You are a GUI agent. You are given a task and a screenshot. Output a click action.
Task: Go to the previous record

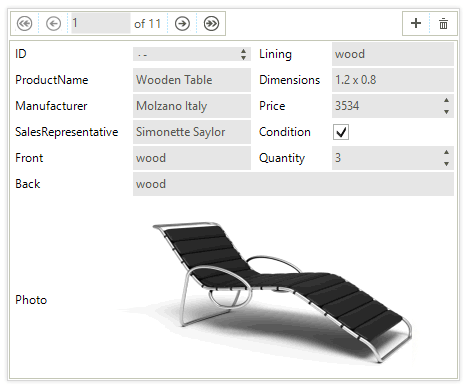click(53, 24)
